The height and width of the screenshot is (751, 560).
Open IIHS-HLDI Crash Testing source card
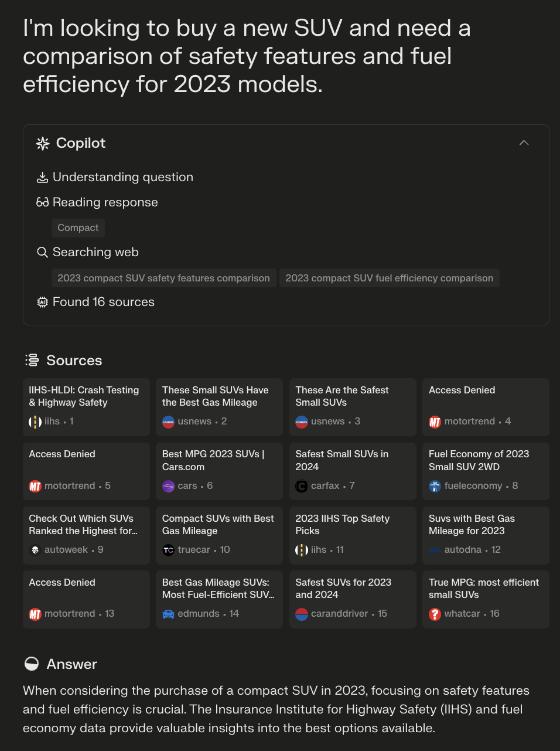pos(87,407)
